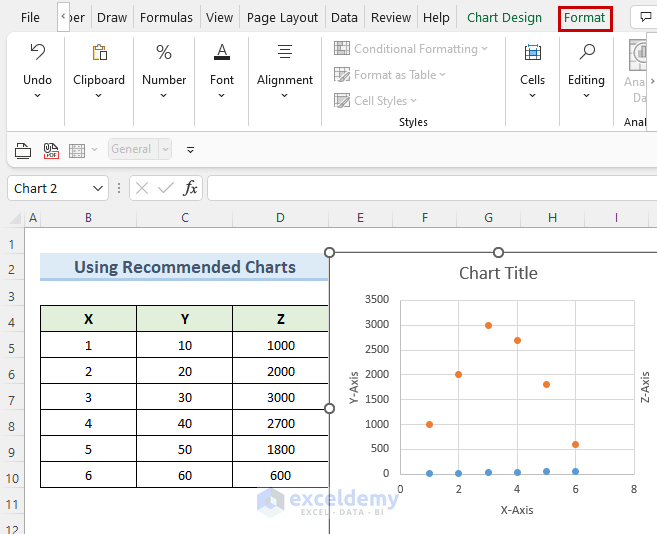
Task: Click the Name Box showing Chart 2
Action: pyautogui.click(x=50, y=188)
